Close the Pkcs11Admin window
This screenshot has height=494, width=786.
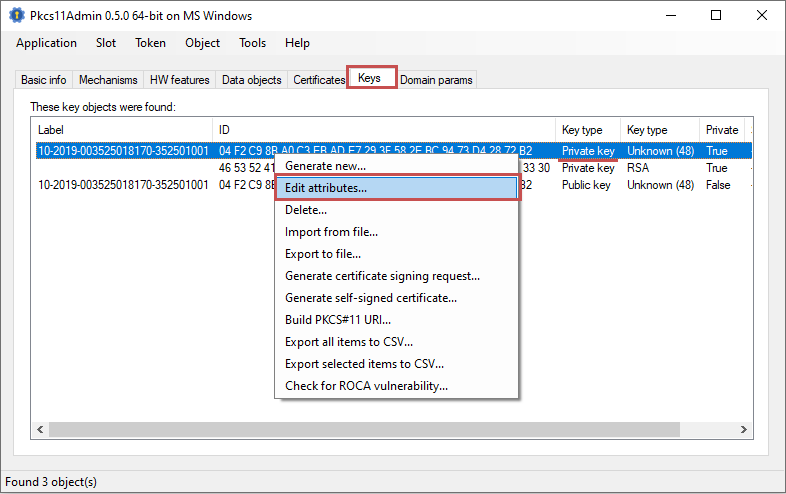762,16
